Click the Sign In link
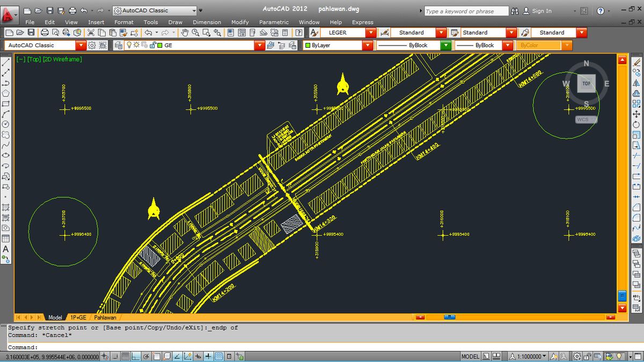 point(541,11)
